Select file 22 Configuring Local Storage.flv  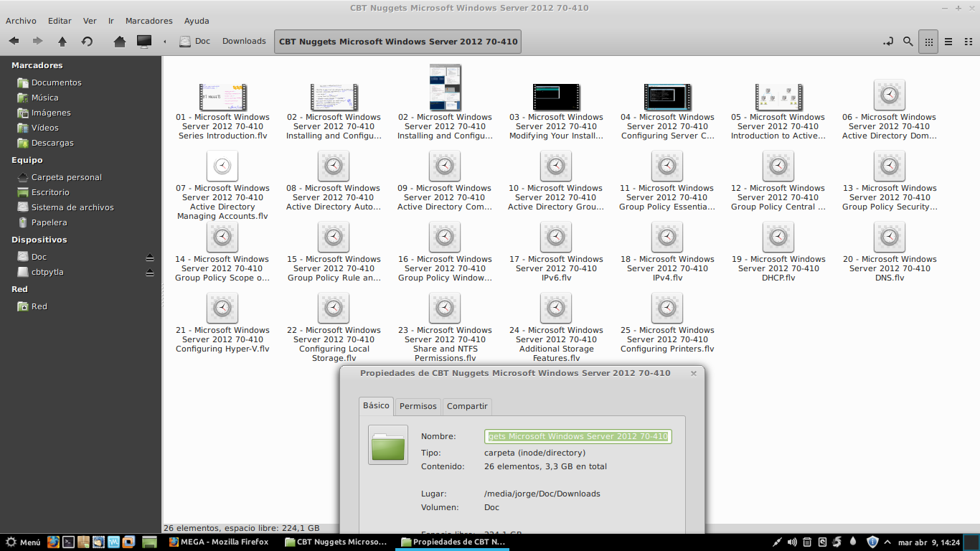[334, 327]
